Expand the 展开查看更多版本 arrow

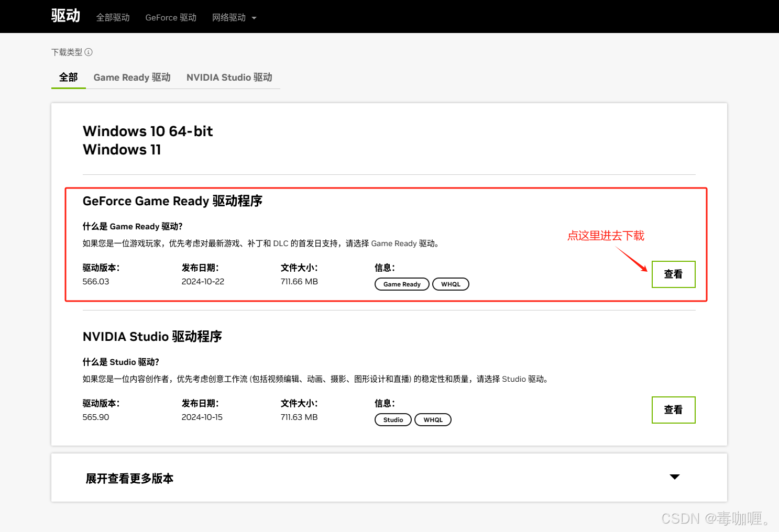click(675, 477)
